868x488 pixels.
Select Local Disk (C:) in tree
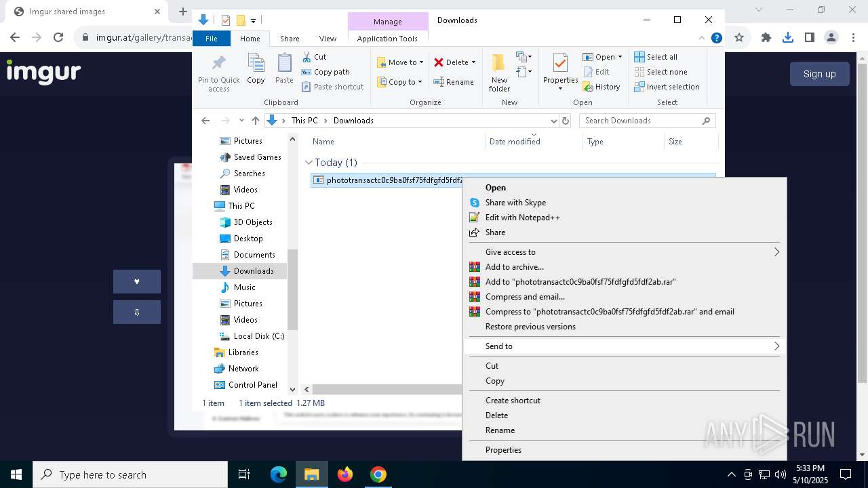(x=258, y=336)
